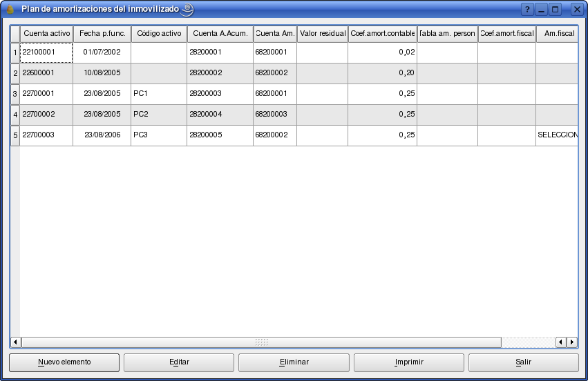Click the left arrow beside the right scroll arrow
This screenshot has height=381, width=588.
(x=560, y=342)
